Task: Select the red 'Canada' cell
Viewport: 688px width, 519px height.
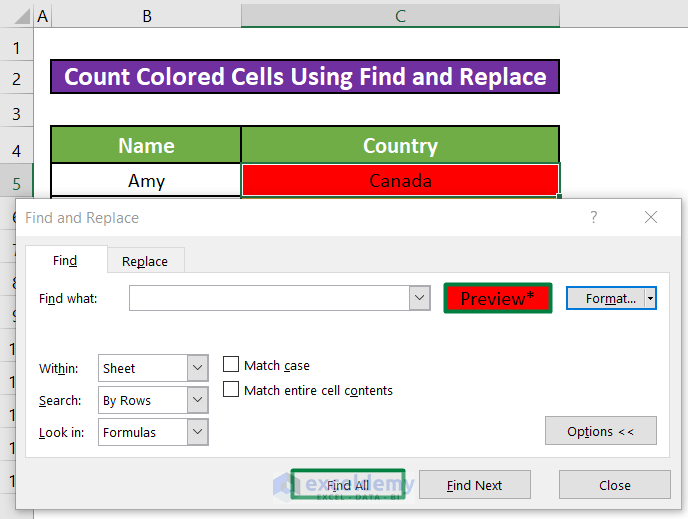Action: [400, 180]
